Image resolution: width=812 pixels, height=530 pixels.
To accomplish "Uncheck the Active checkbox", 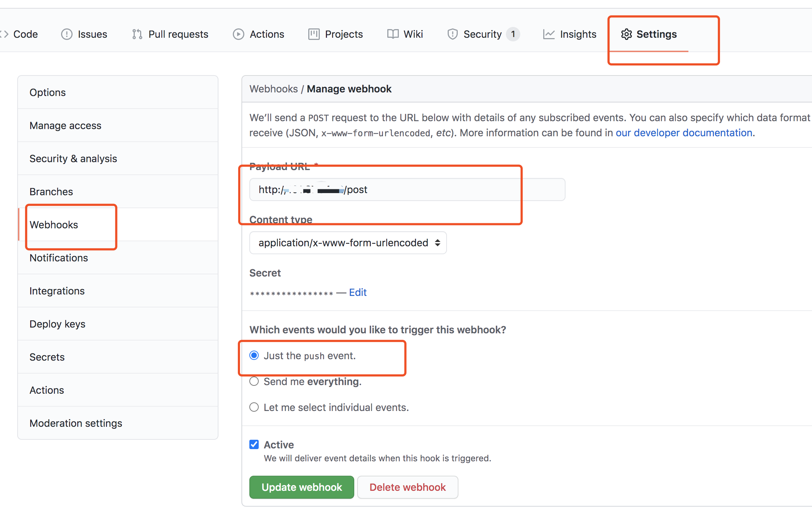I will [254, 445].
